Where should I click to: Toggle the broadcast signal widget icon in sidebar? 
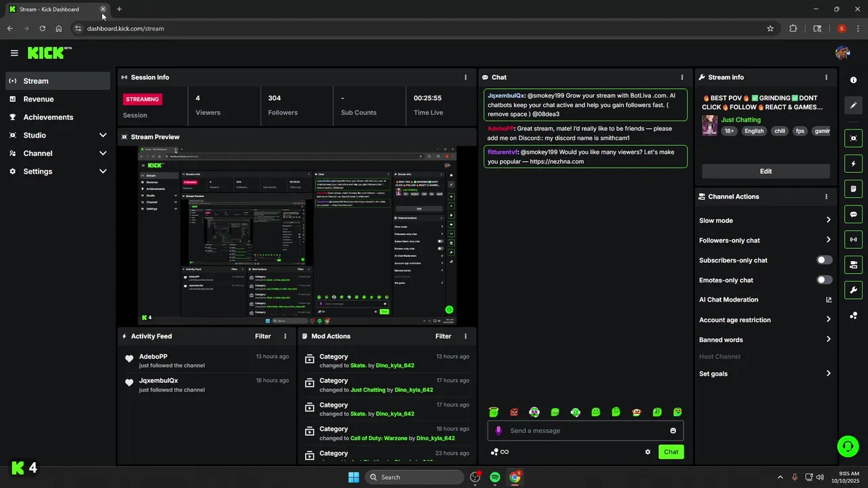pos(853,239)
